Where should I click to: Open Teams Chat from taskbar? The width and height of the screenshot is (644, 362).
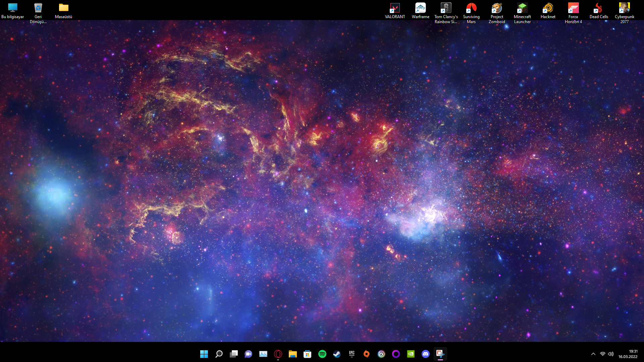pyautogui.click(x=248, y=354)
